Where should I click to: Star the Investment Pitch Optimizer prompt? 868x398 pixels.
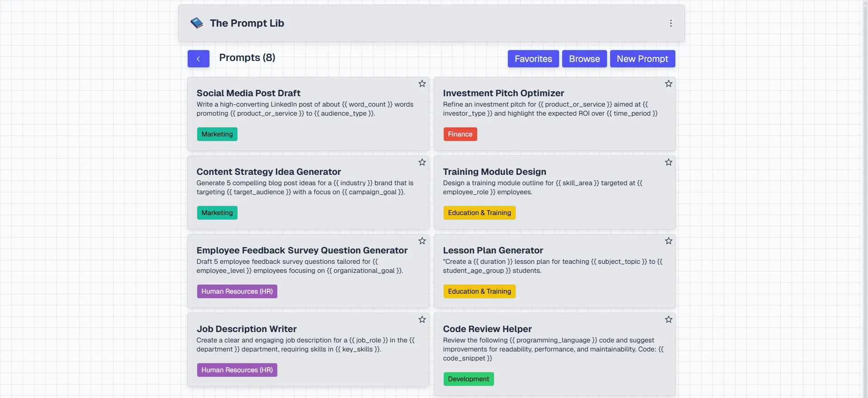[x=669, y=84]
